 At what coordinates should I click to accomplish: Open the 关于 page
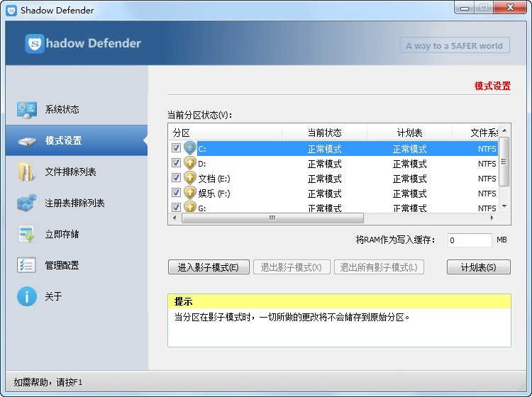point(77,296)
